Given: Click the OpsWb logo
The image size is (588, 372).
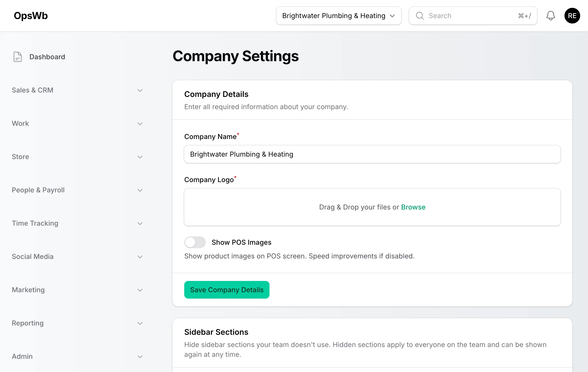Looking at the screenshot, I should (x=31, y=16).
